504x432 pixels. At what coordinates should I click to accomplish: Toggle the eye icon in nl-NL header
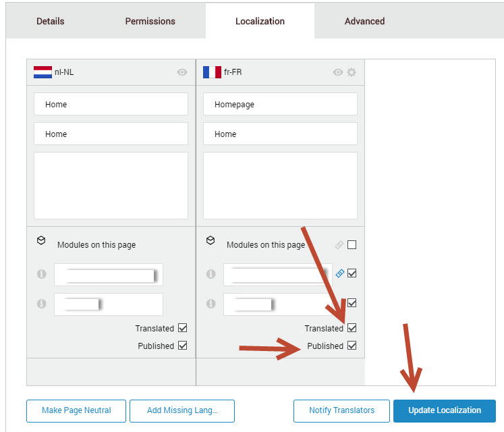pos(182,72)
